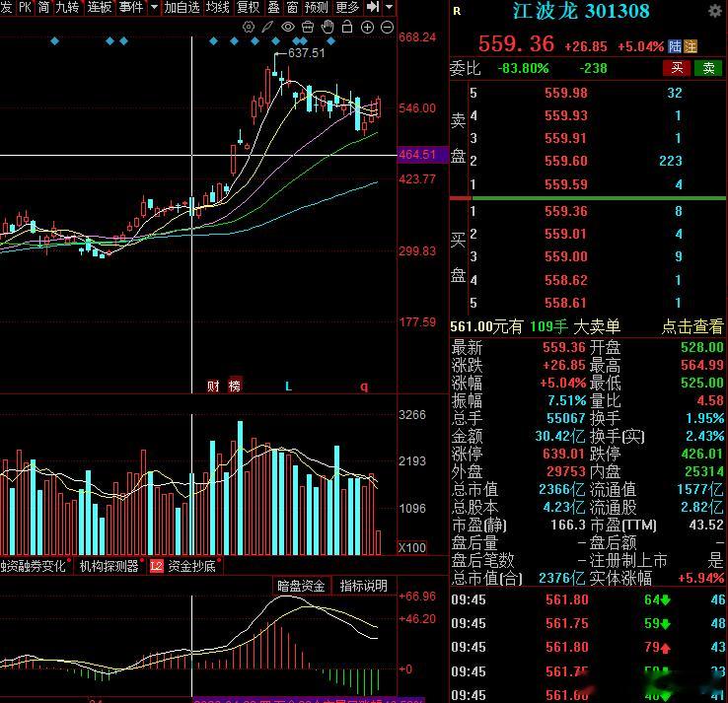Image resolution: width=728 pixels, height=703 pixels.
Task: Open settings gear in quote panel
Action: pyautogui.click(x=715, y=11)
